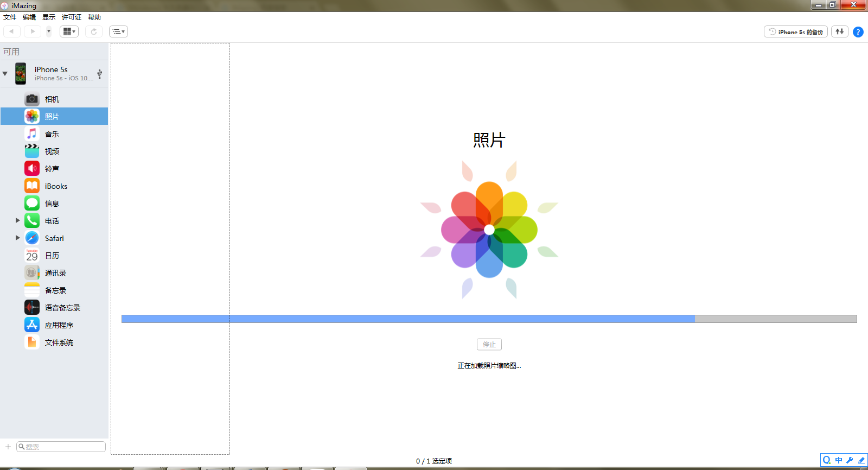Screen dimensions: 868x470
Task: Open the Voice Memos (语音备忘录) icon
Action: (x=32, y=307)
